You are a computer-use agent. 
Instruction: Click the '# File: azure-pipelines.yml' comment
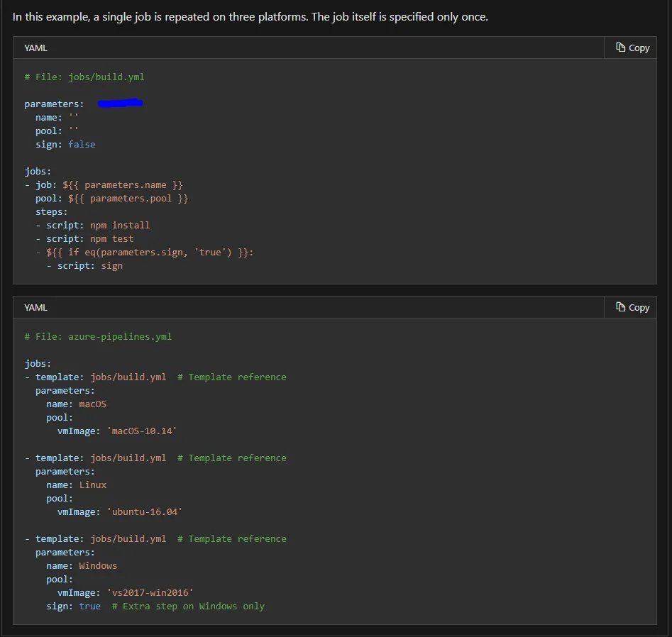click(x=98, y=336)
